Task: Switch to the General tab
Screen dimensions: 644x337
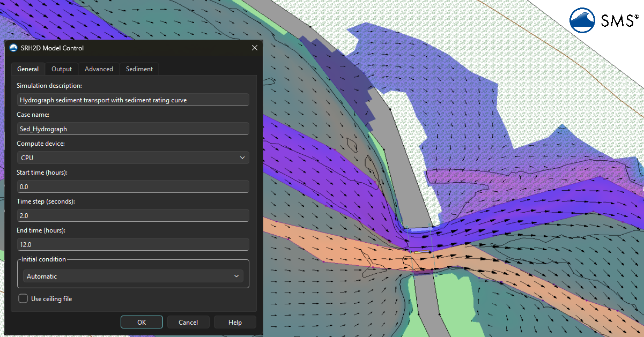Action: 28,69
